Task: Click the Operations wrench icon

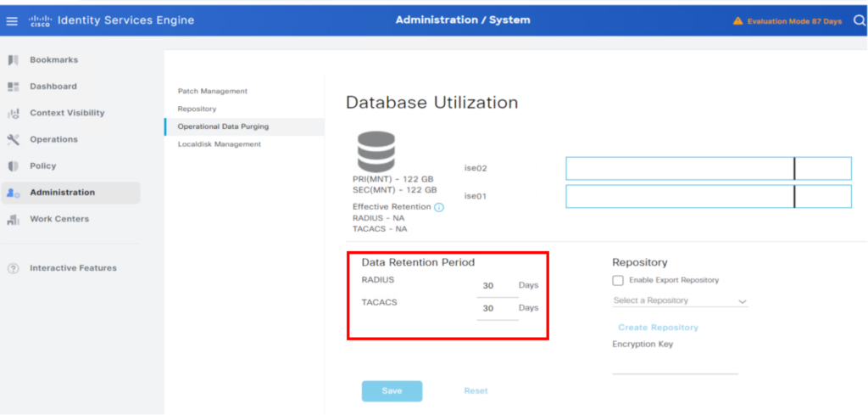Action: pyautogui.click(x=13, y=139)
